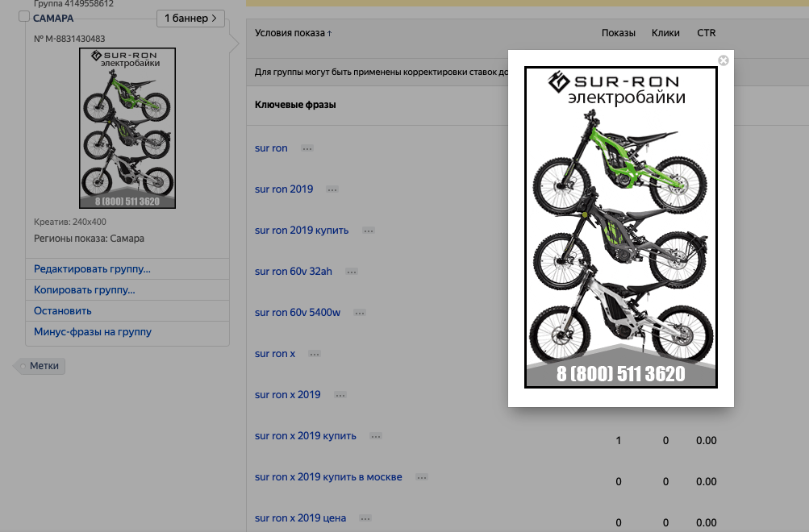Viewport: 809px width, 532px height.
Task: Open 'Минус-фразы на группу'
Action: 93,332
